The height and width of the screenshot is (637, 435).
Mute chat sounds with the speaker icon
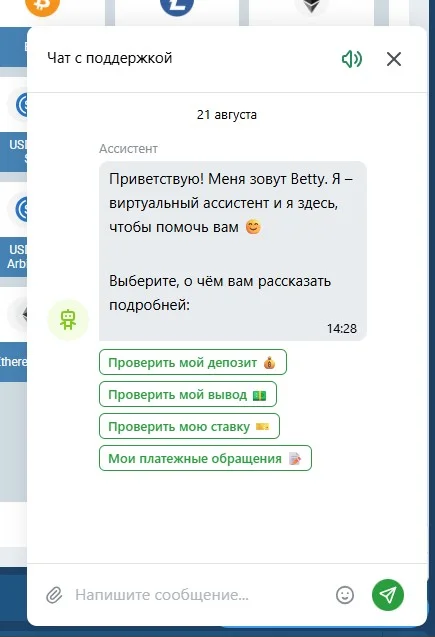coord(352,59)
